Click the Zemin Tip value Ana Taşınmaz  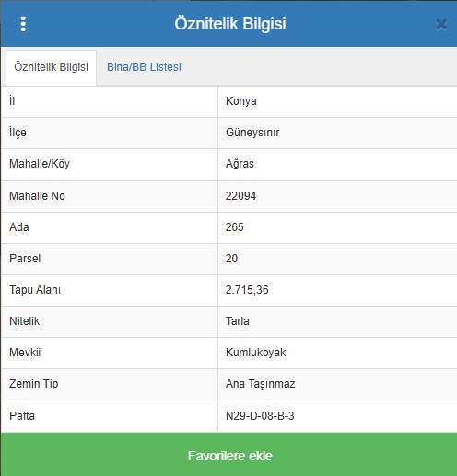point(260,384)
